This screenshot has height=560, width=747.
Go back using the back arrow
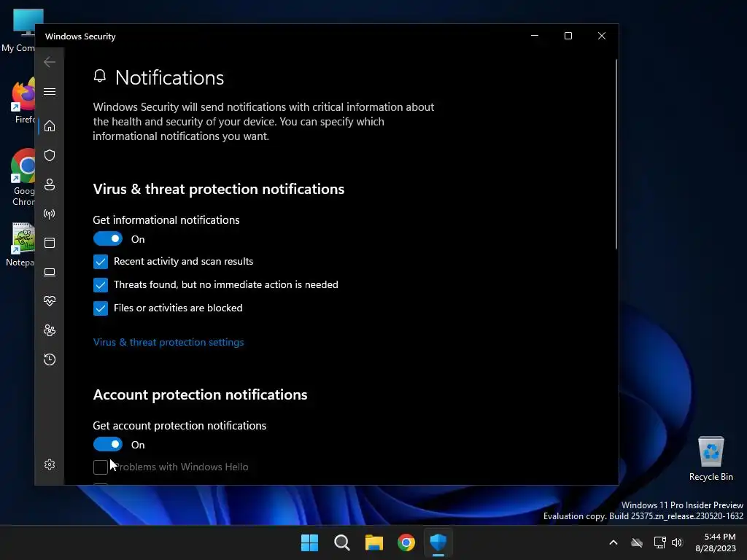(50, 62)
